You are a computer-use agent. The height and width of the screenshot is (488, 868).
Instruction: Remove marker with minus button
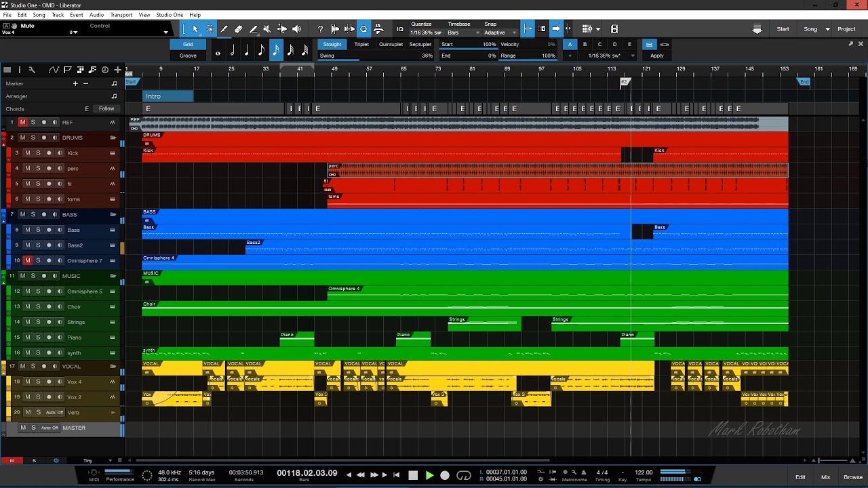85,83
